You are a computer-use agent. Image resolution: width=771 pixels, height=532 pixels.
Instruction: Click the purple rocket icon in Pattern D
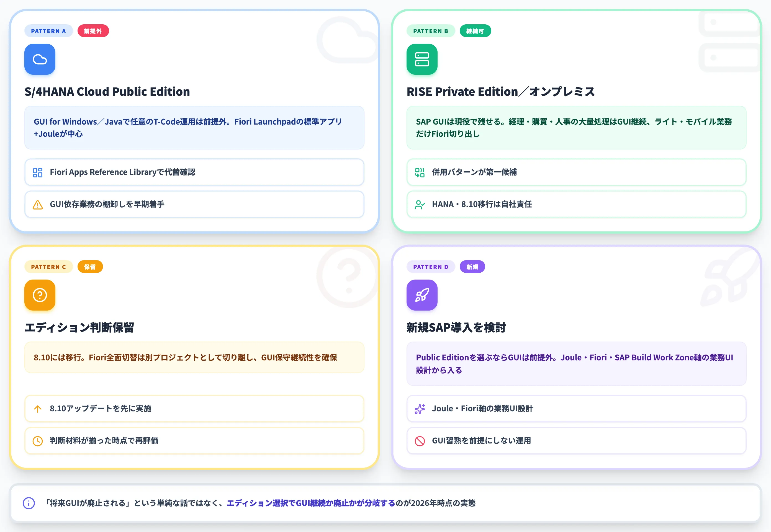[422, 295]
